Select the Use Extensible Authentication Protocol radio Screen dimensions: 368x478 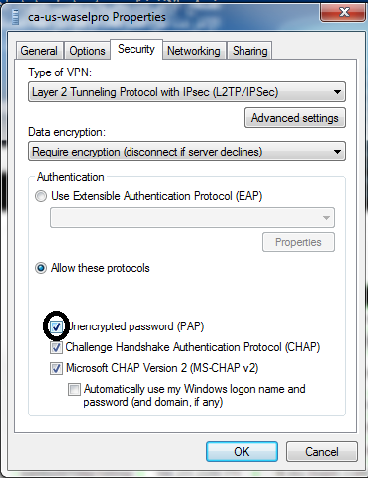point(41,196)
